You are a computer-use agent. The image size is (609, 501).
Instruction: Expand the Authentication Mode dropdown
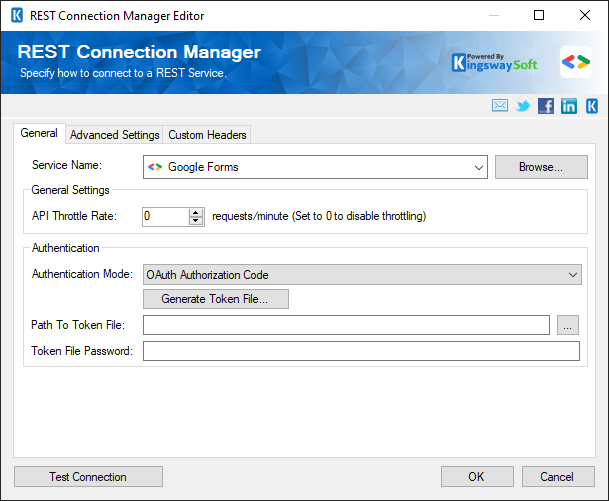tap(572, 275)
